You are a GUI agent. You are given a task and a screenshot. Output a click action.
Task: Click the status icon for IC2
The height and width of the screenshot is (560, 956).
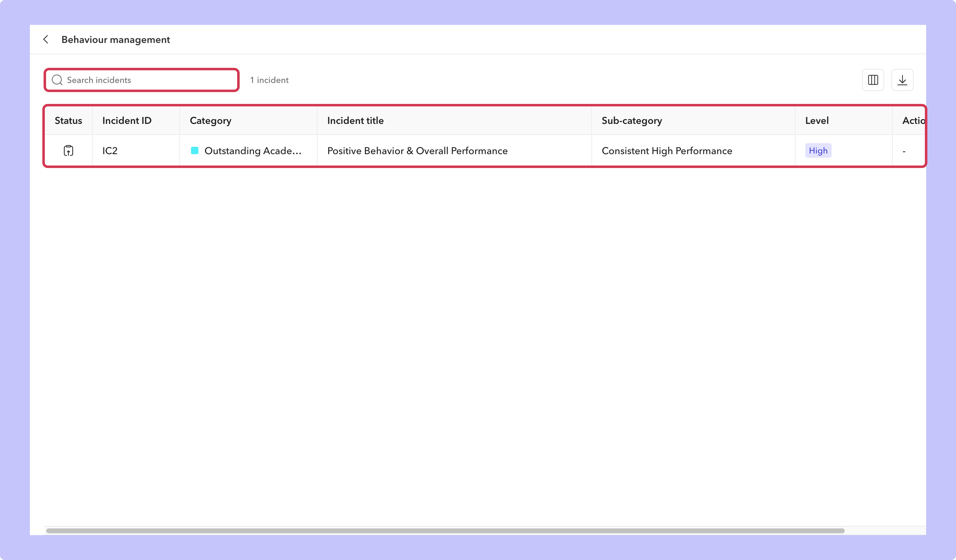68,151
